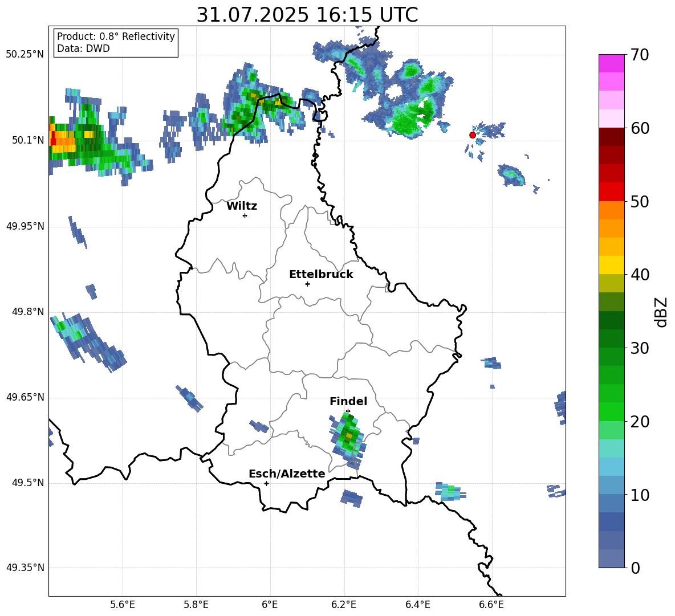
Task: Select the Esch/Alzette city label
Action: pyautogui.click(x=287, y=474)
